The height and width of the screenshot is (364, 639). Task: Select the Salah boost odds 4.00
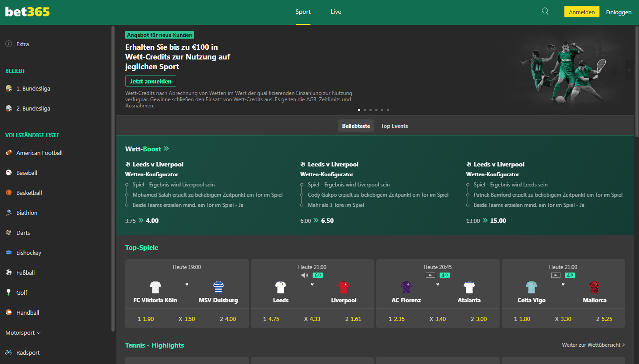(x=152, y=221)
